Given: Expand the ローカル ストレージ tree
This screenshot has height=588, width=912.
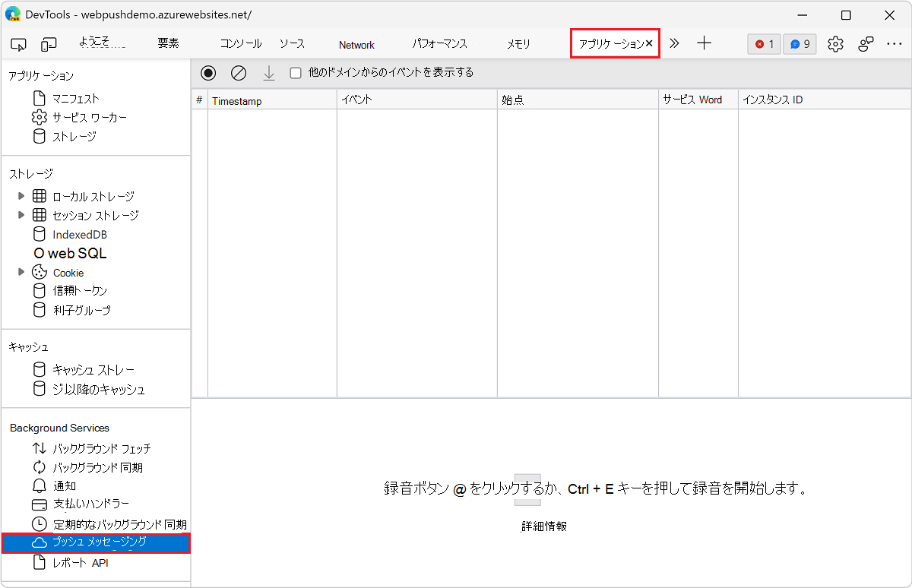Looking at the screenshot, I should (21, 195).
